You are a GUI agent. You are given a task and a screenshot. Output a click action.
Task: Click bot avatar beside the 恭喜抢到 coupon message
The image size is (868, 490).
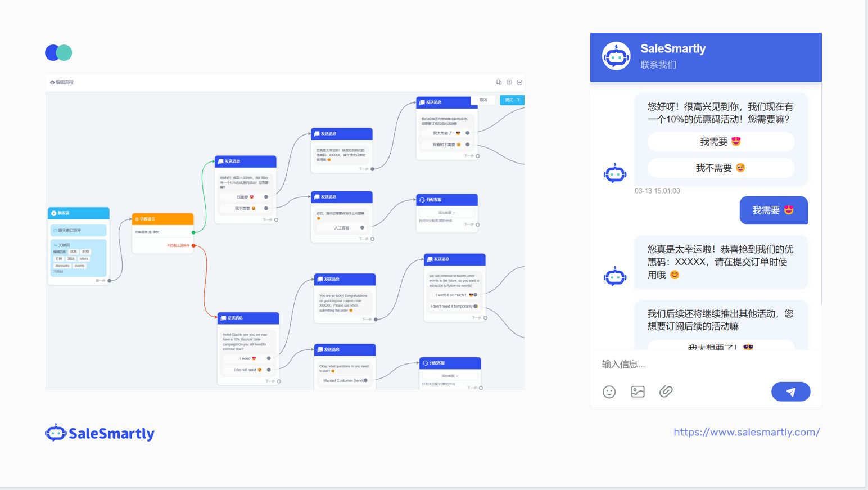615,276
